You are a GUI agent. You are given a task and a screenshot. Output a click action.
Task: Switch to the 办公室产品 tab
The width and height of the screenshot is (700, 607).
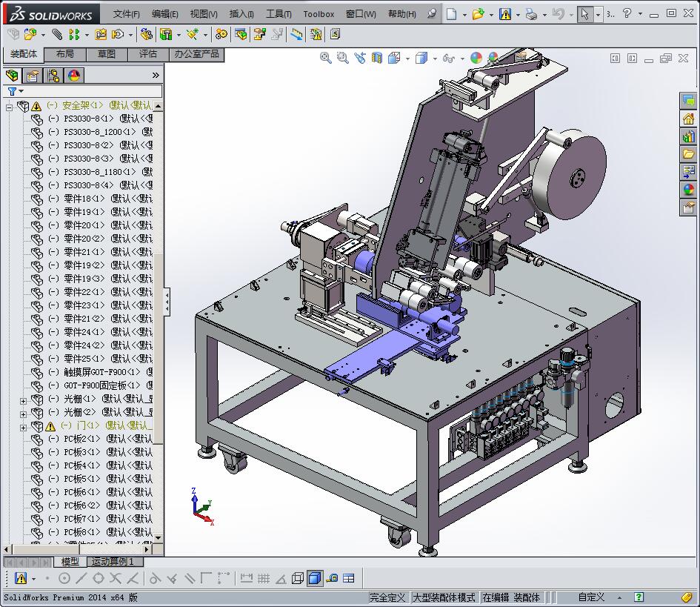[x=197, y=54]
